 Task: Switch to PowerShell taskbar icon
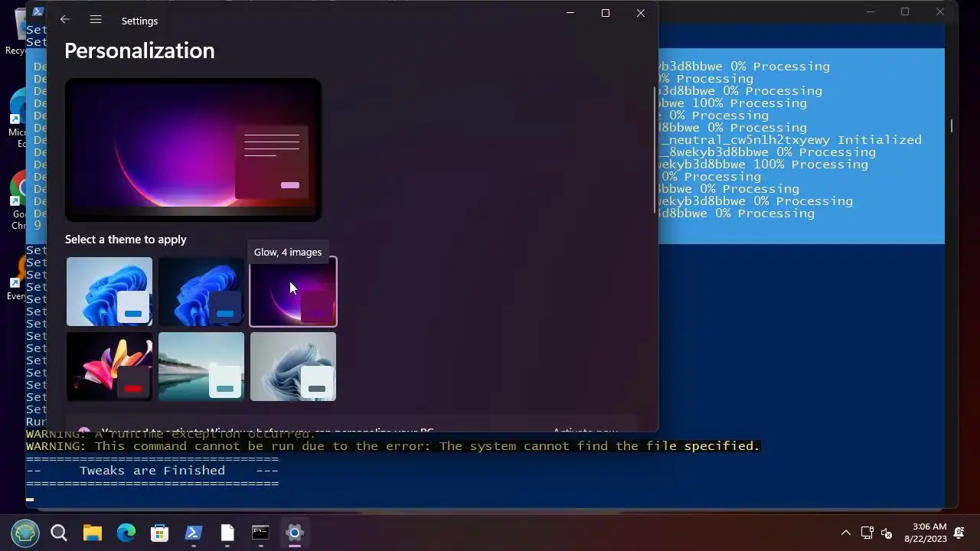[193, 533]
